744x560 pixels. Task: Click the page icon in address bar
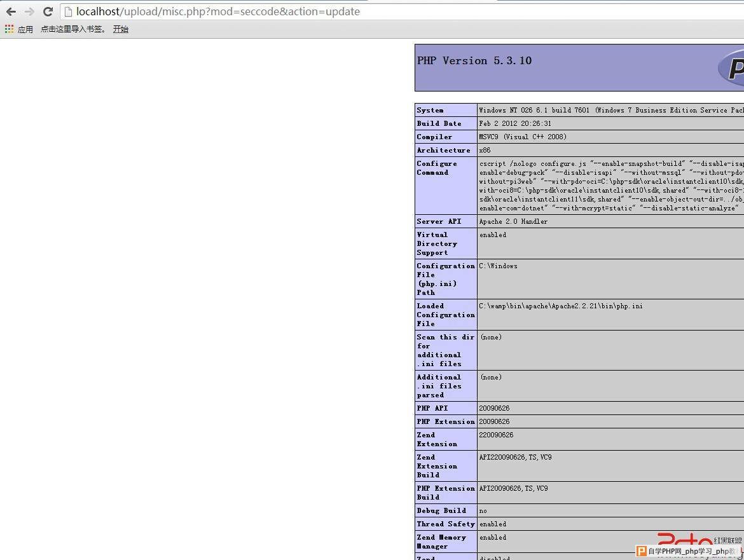tap(68, 11)
